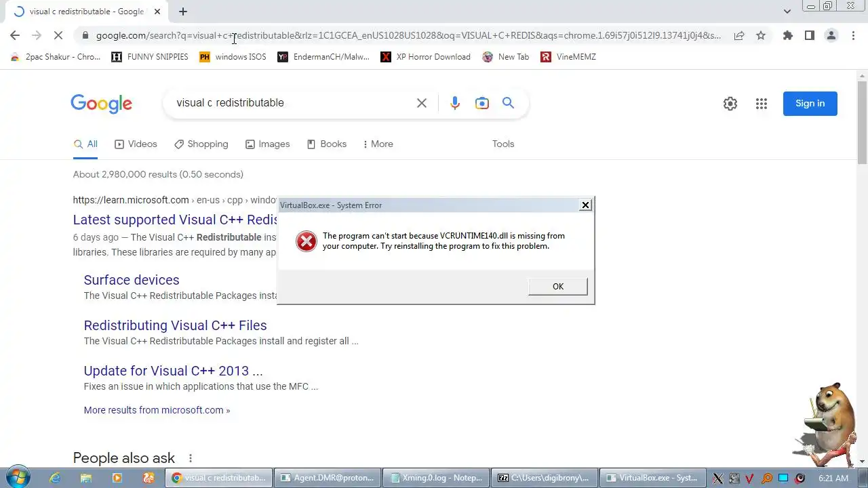Image resolution: width=868 pixels, height=488 pixels.
Task: Open 2pac Shakur bookmark
Action: pyautogui.click(x=56, y=57)
